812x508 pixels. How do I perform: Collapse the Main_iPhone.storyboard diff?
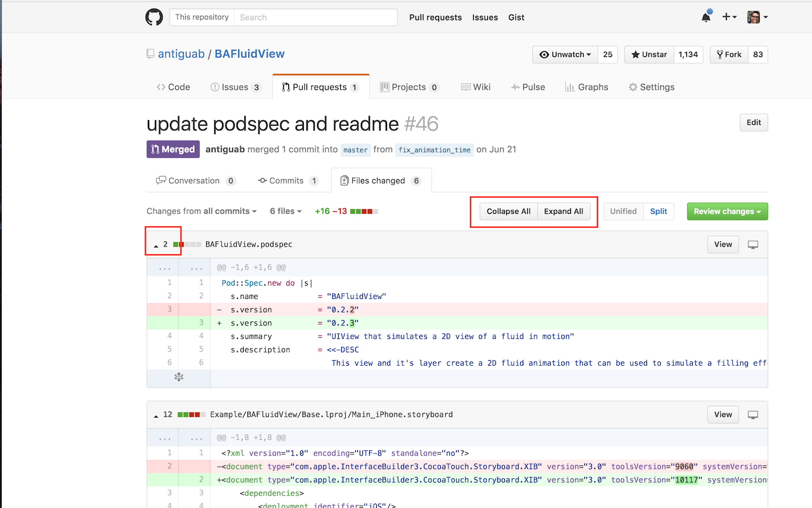(x=156, y=415)
